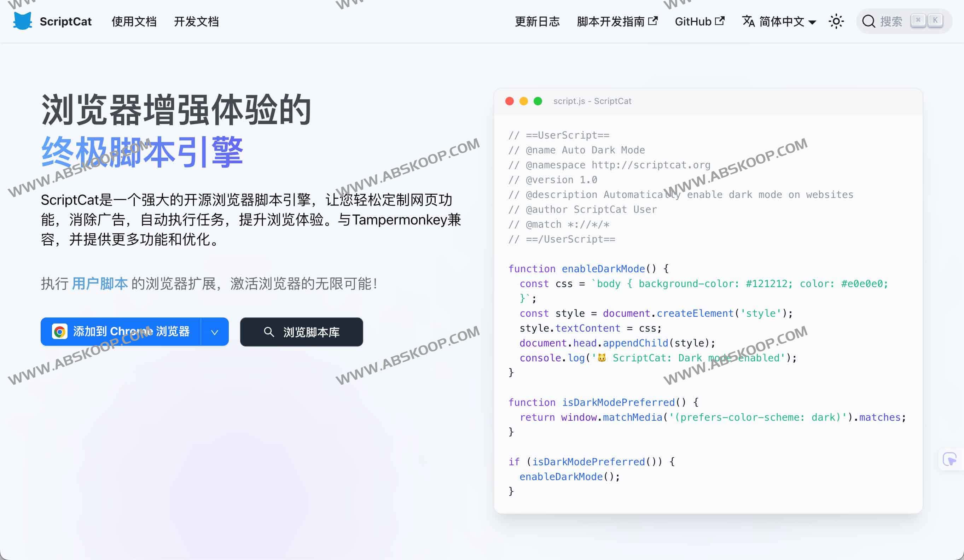
Task: Click the Chrome icon on the install button
Action: (60, 331)
